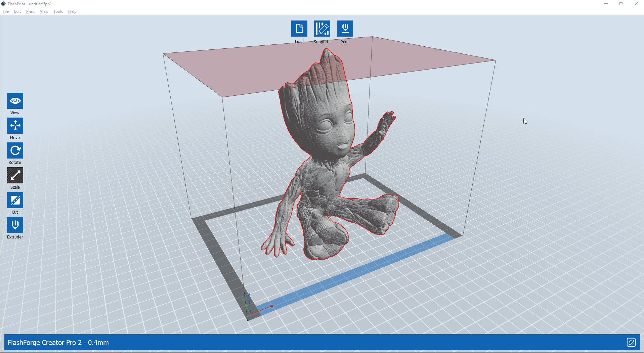The width and height of the screenshot is (644, 353).
Task: Open the Supports tool
Action: click(322, 29)
